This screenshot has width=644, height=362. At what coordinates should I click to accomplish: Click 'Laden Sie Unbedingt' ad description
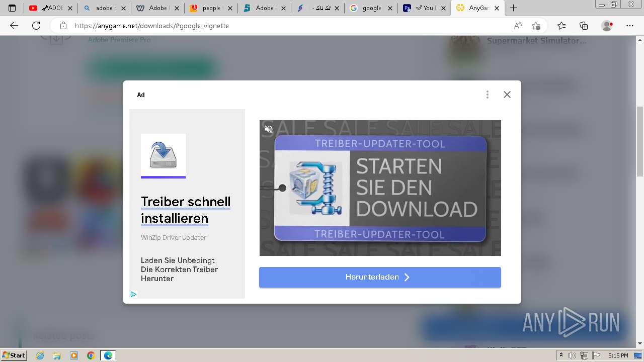pos(179,269)
